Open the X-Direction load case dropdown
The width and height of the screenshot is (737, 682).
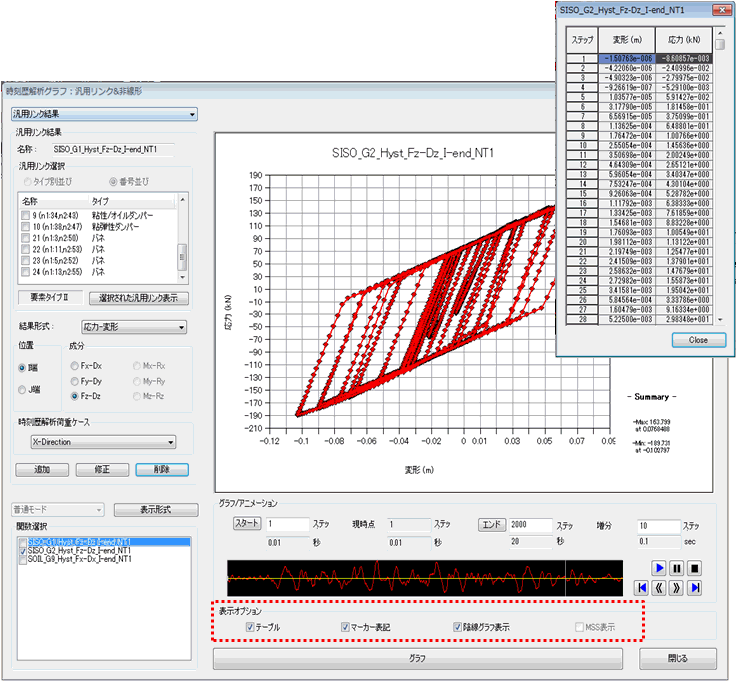[103, 442]
